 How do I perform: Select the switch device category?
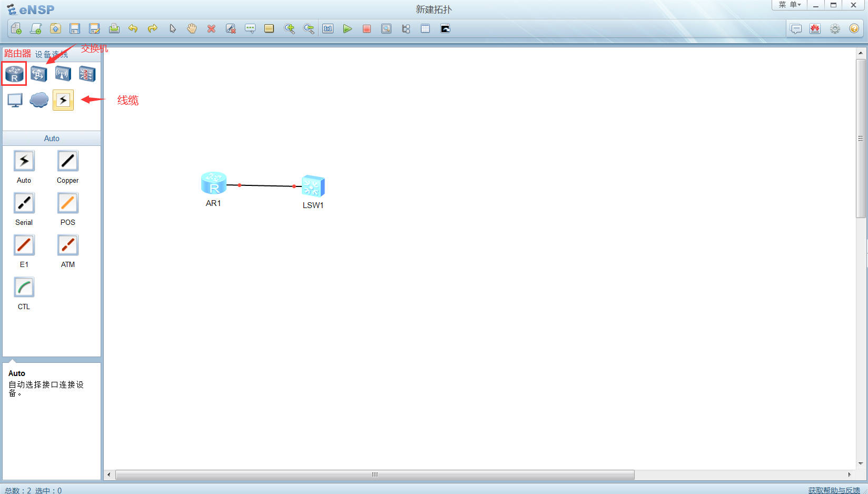38,74
